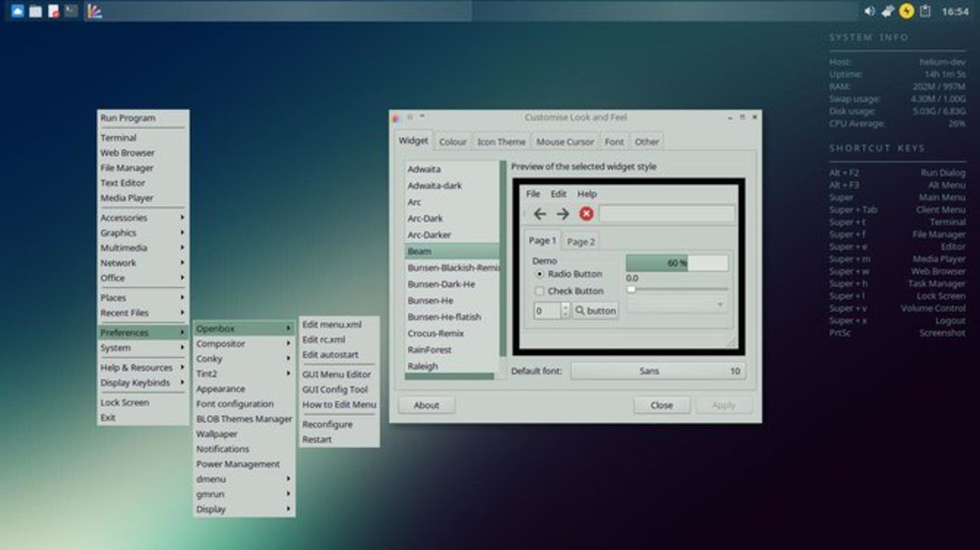
Task: Expand the Tint2 submenu
Action: click(x=243, y=374)
